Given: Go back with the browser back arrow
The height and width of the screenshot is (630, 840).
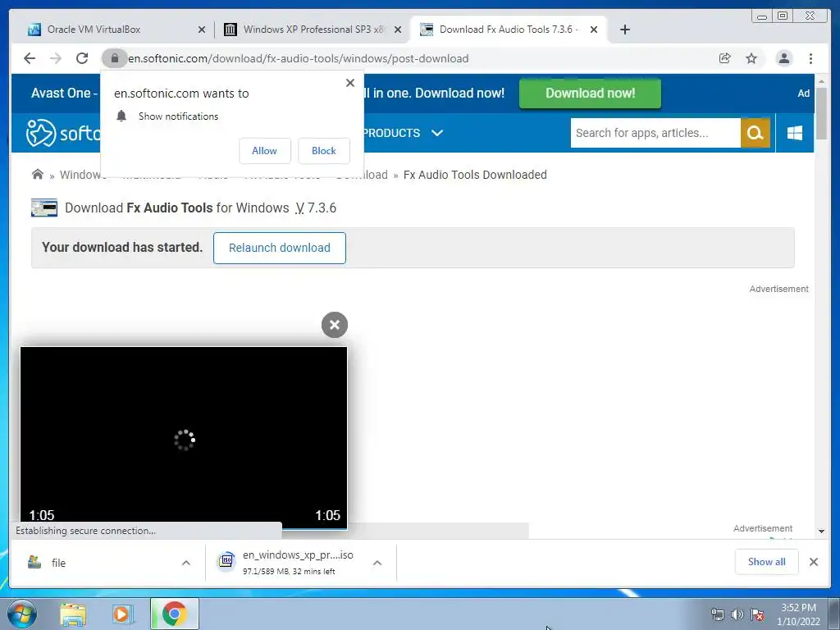Looking at the screenshot, I should (x=30, y=58).
